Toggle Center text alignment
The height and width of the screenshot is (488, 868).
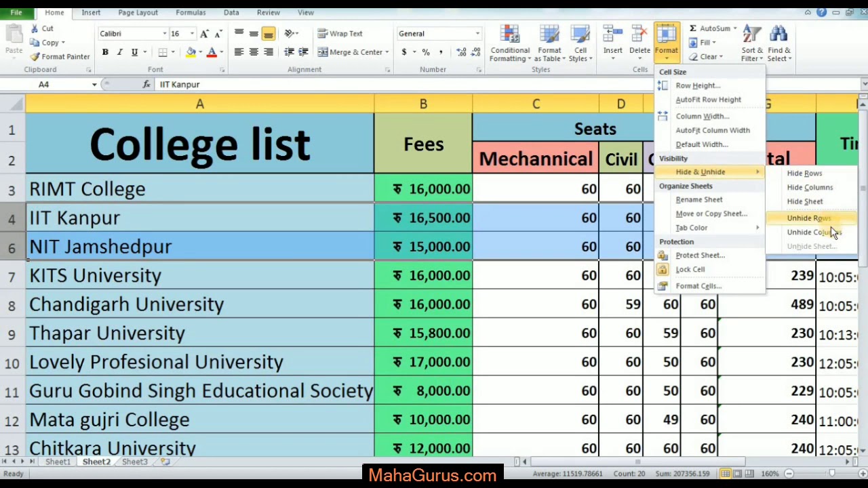coord(254,52)
